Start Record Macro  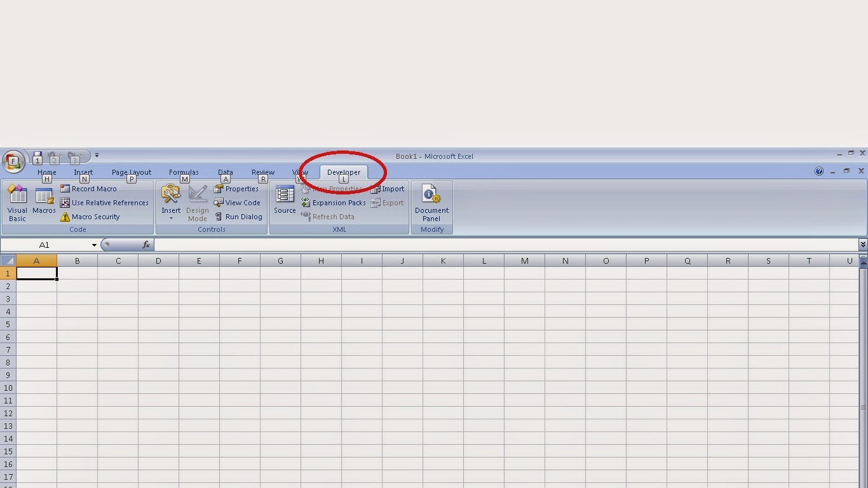(x=88, y=189)
